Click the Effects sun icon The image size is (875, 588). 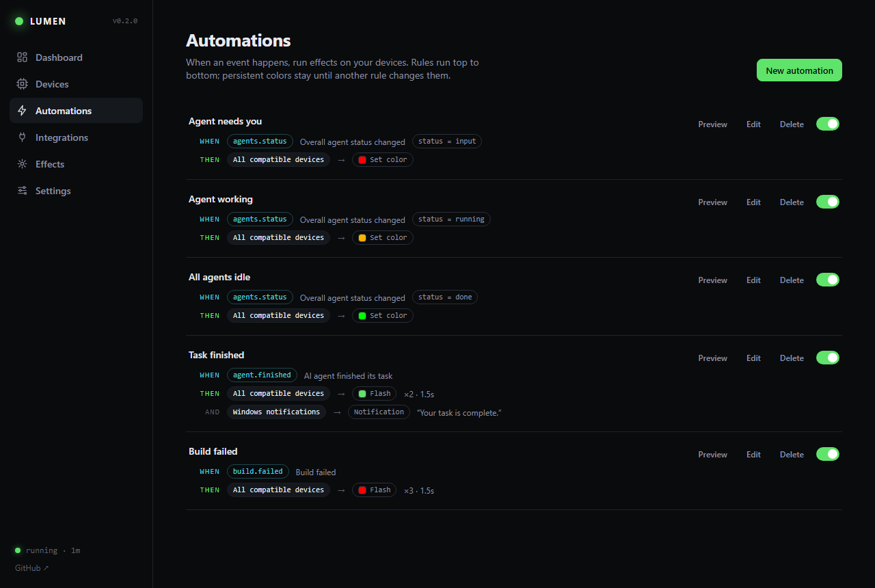click(x=22, y=164)
